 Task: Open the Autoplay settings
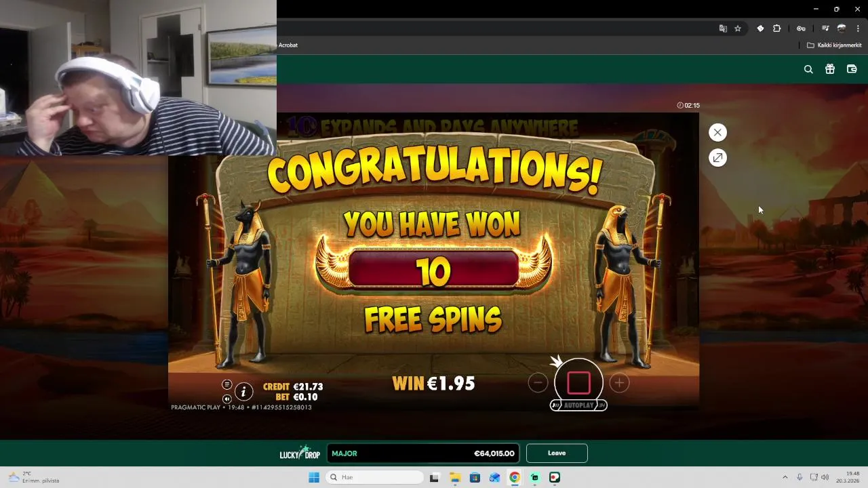pos(578,405)
